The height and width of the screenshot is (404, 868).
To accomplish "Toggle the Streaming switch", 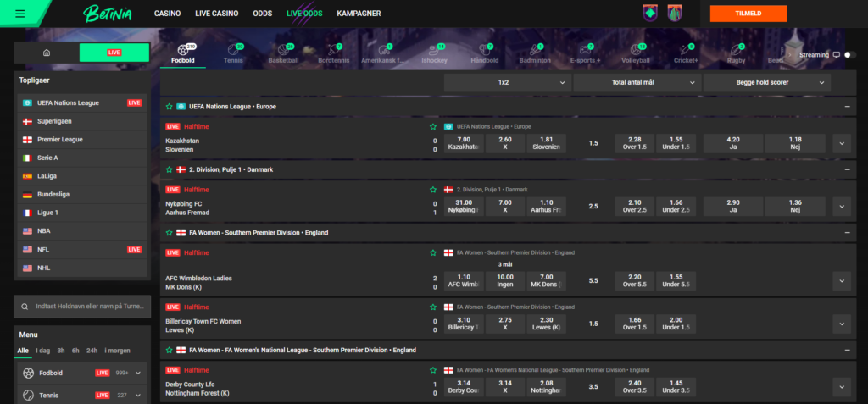I will 849,55.
